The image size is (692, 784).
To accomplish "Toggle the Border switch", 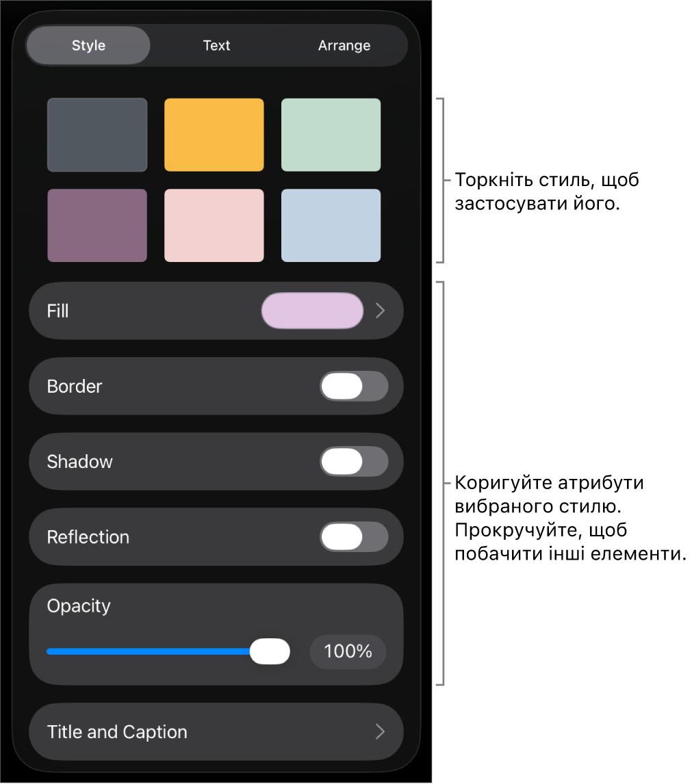I will point(354,387).
